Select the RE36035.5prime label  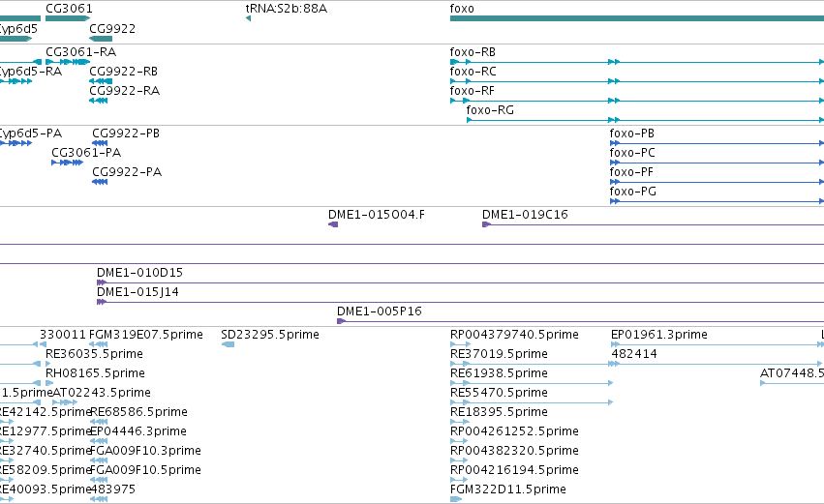pos(94,354)
